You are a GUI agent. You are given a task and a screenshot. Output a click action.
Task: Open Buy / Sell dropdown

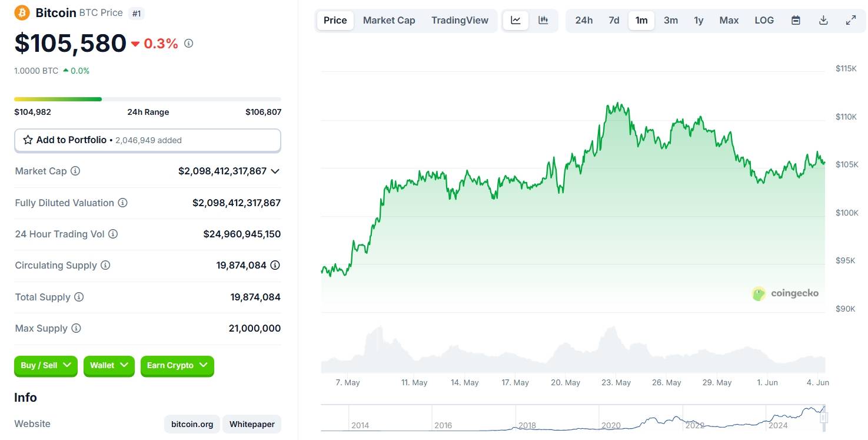coord(46,366)
